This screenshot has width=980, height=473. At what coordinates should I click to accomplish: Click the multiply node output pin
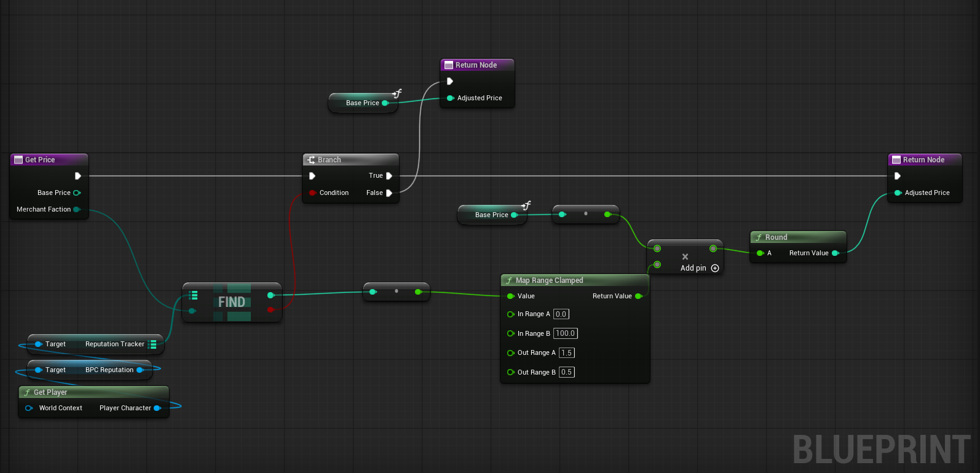[x=713, y=248]
